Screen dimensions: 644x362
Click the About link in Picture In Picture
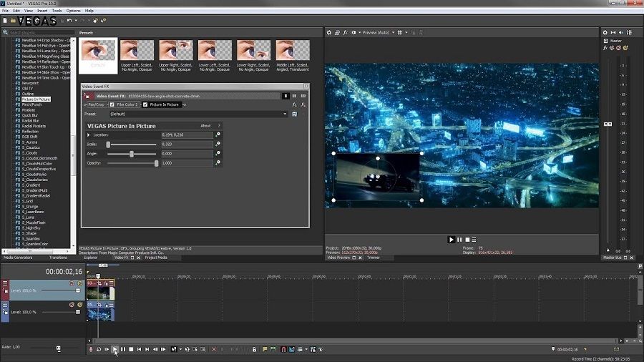click(205, 126)
